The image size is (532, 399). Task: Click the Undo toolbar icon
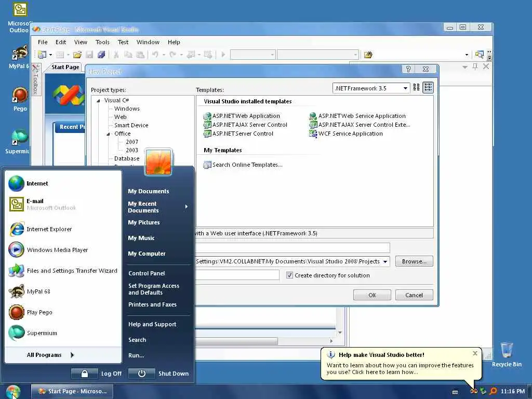(x=155, y=54)
